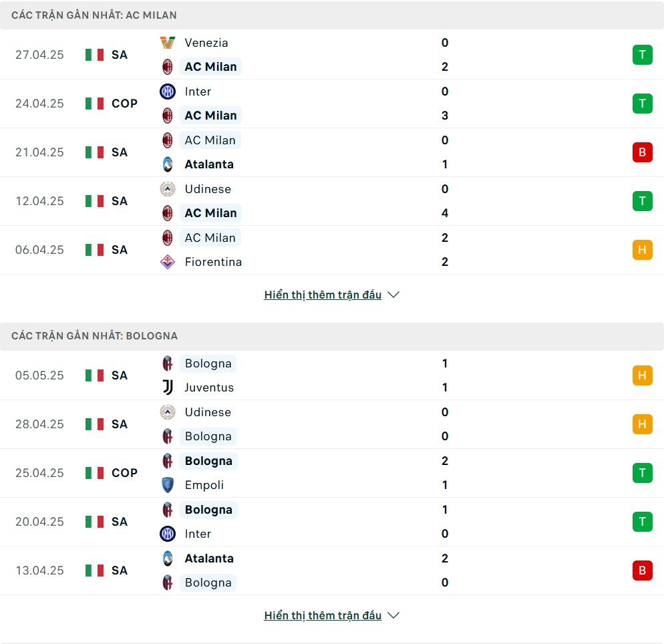Click the red B badge for Atalanta vs Bologna
664x644 pixels.
coord(642,571)
